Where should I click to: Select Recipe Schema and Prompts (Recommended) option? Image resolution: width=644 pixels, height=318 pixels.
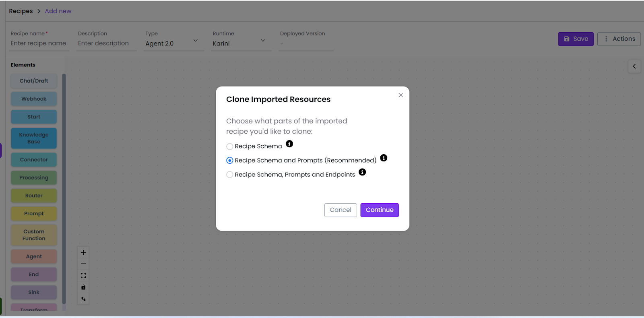tap(230, 161)
